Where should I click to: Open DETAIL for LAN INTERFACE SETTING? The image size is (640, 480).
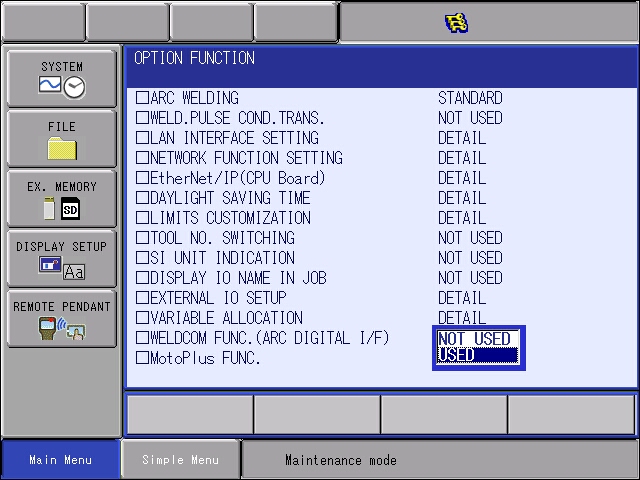pyautogui.click(x=462, y=138)
